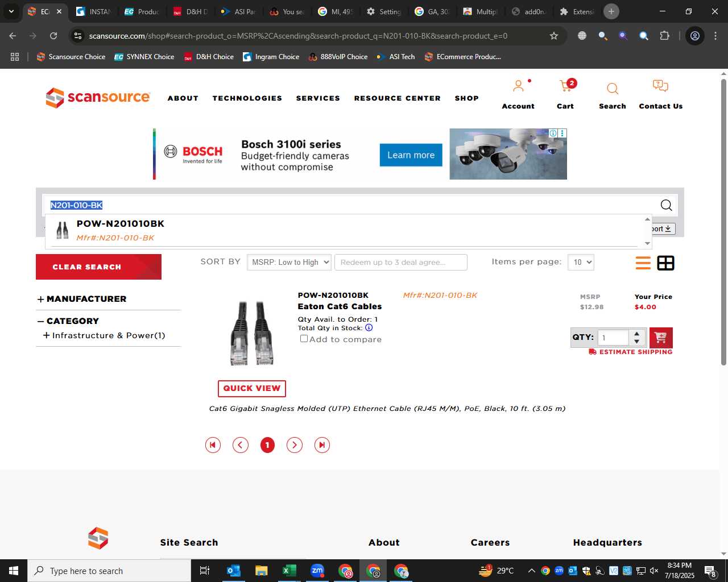Open the Zoom app in the taskbar

tap(317, 571)
